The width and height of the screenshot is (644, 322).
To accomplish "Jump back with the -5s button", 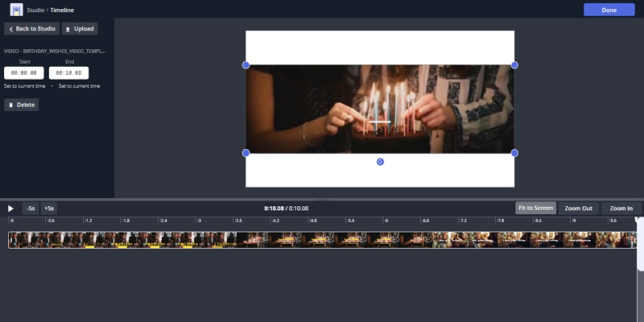I will click(31, 208).
